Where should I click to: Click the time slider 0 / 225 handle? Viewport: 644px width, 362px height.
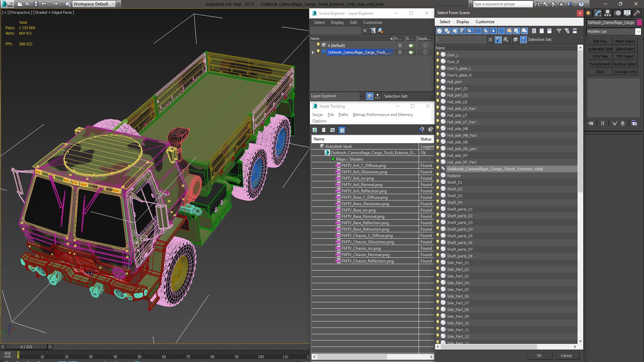point(26,347)
